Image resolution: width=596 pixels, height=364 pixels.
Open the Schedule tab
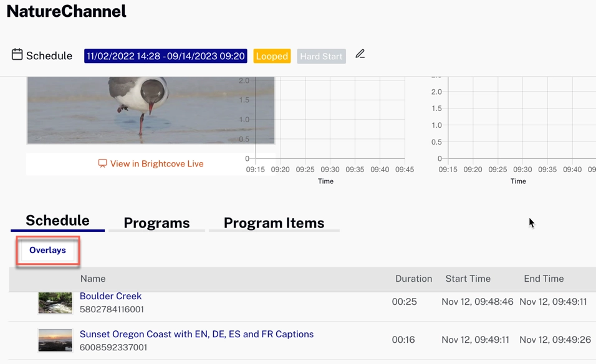click(57, 220)
